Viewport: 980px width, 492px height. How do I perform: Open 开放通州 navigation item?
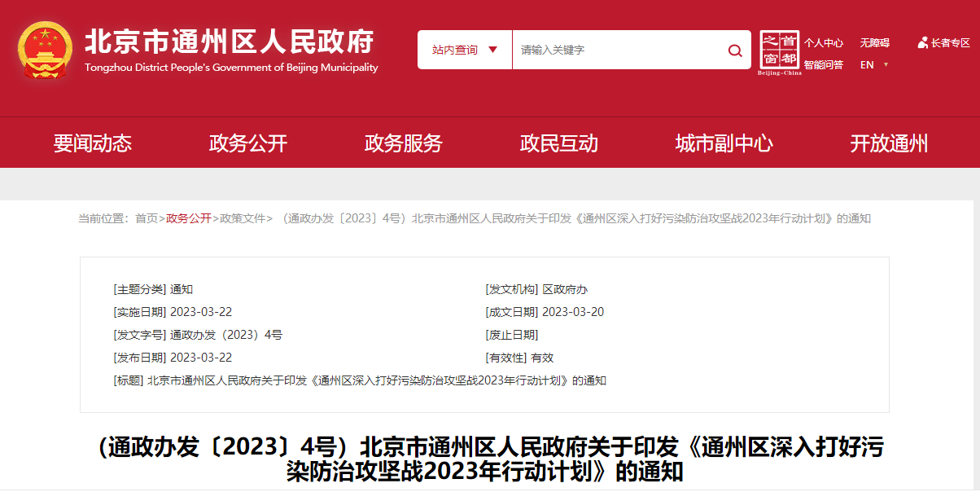pyautogui.click(x=889, y=144)
